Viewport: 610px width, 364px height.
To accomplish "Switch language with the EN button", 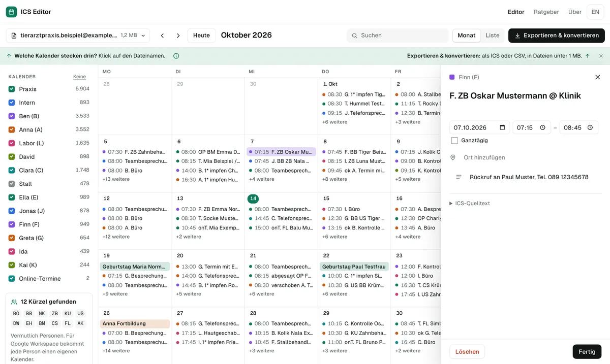I will (595, 12).
